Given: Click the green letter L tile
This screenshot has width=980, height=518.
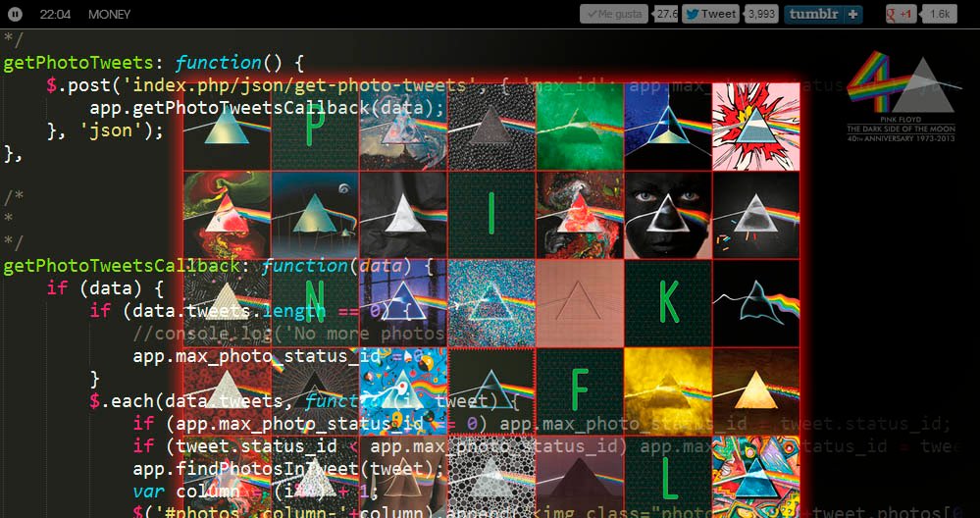Looking at the screenshot, I should (668, 478).
